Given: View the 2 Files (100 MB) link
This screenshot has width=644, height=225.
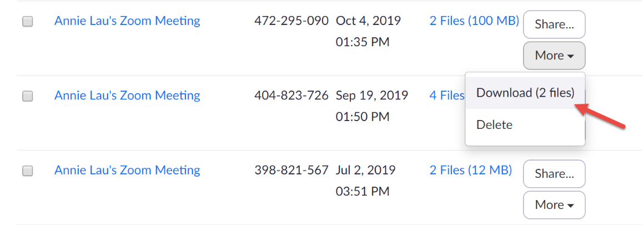Looking at the screenshot, I should [474, 21].
